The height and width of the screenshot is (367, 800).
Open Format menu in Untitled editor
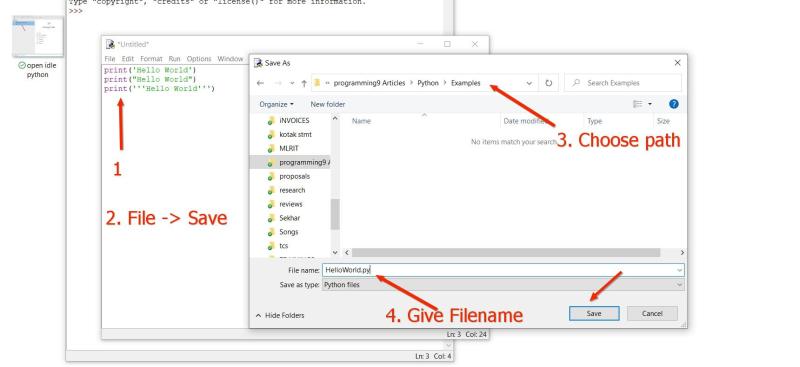pyautogui.click(x=151, y=59)
